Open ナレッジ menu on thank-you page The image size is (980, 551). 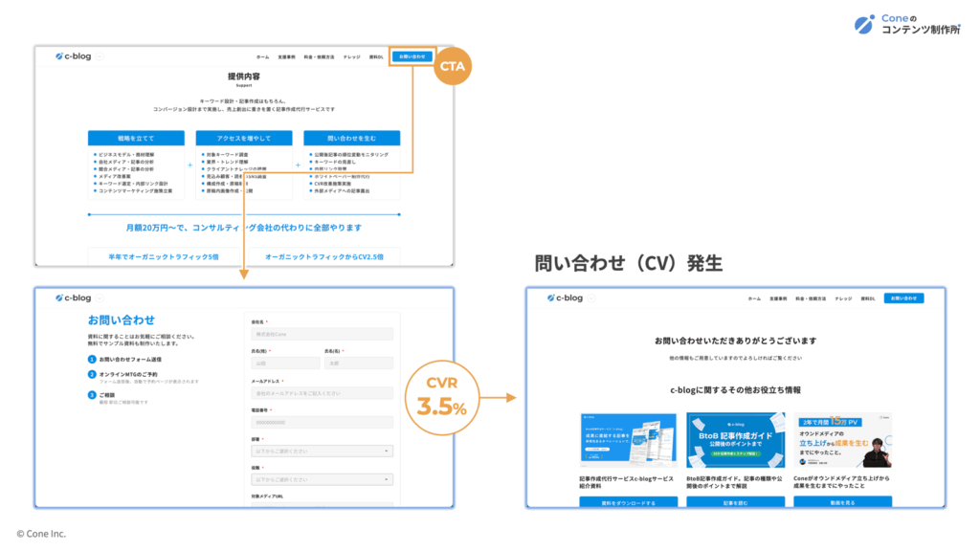(843, 298)
